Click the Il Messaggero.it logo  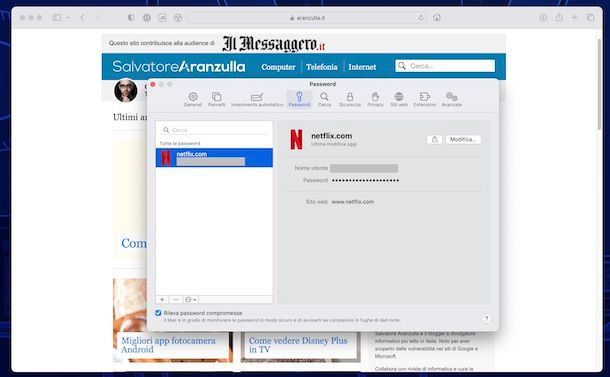pos(273,44)
